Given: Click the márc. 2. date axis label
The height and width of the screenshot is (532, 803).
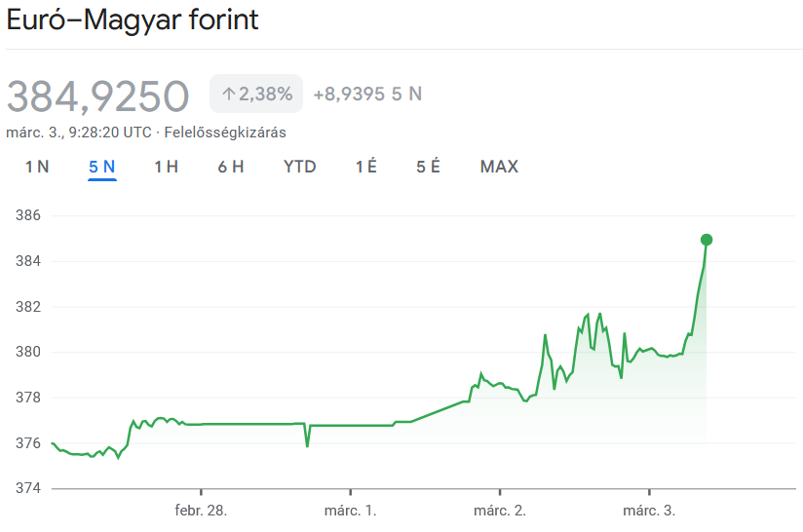Looking at the screenshot, I should point(500,511).
